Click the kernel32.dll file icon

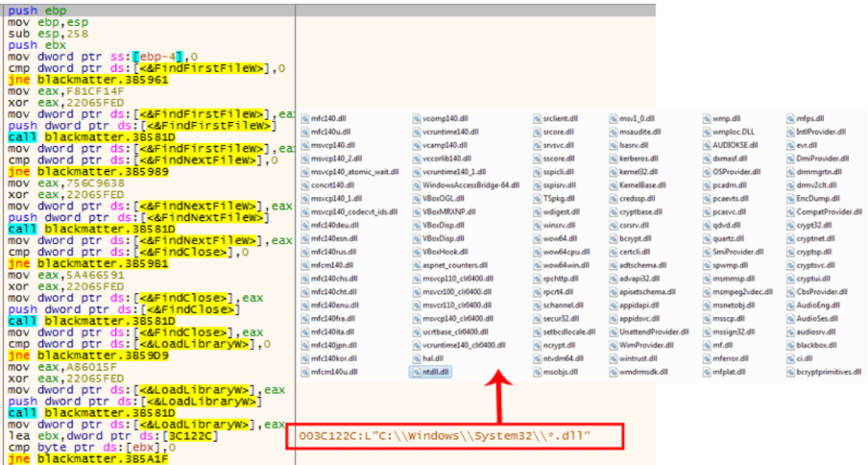pyautogui.click(x=615, y=170)
